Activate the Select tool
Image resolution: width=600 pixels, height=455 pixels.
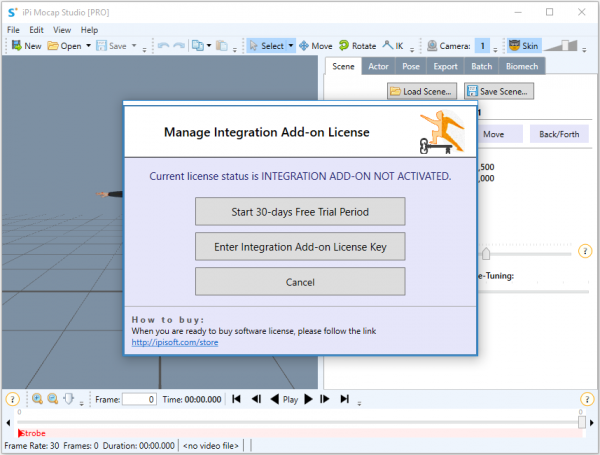click(267, 46)
